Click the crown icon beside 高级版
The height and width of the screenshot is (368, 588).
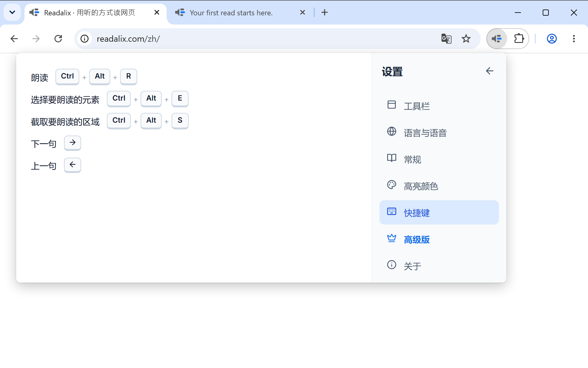tap(392, 238)
